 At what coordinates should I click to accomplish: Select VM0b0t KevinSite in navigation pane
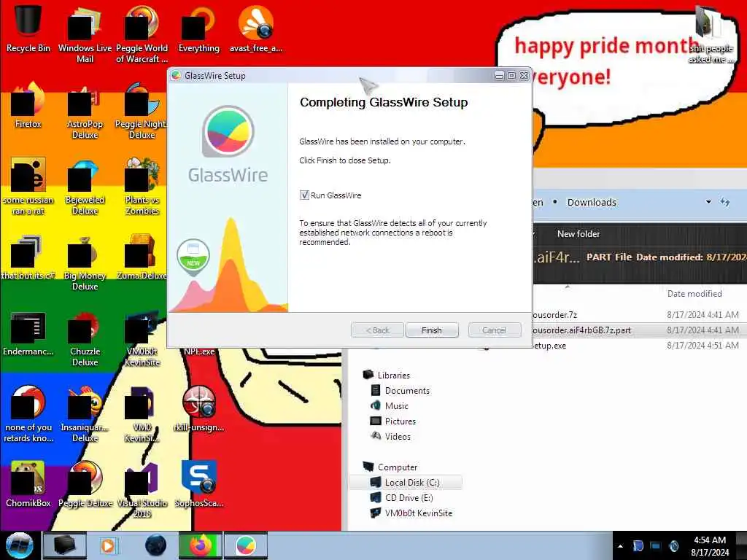coord(418,513)
